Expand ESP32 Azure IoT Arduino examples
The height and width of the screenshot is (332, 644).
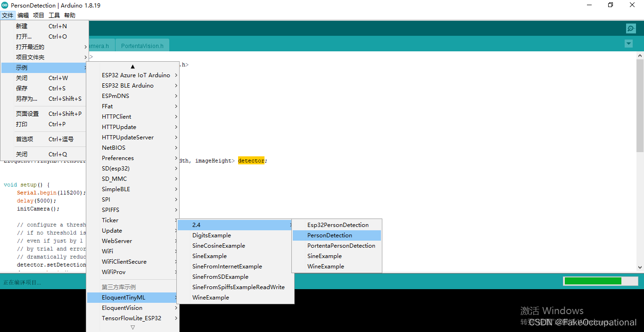coord(133,75)
